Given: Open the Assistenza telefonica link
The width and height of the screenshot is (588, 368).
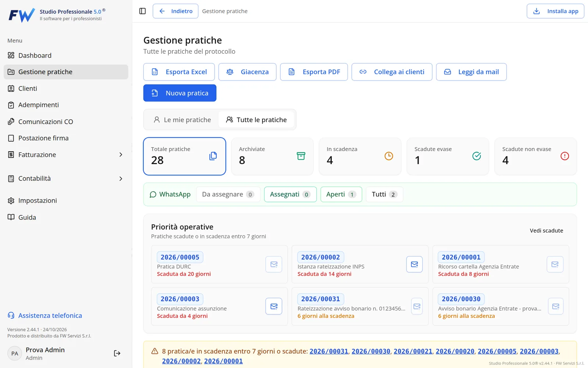Looking at the screenshot, I should click(45, 315).
